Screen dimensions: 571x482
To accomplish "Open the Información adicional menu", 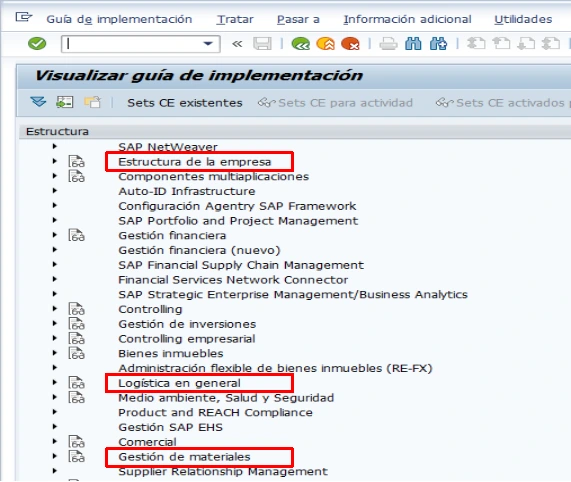I will click(407, 19).
